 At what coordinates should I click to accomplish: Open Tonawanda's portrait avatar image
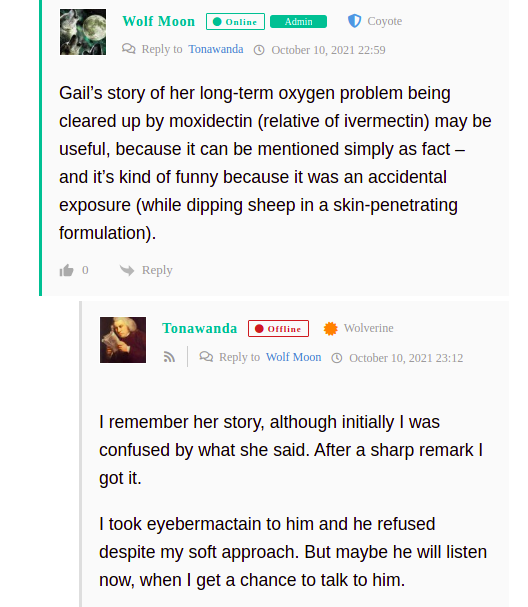pos(123,340)
